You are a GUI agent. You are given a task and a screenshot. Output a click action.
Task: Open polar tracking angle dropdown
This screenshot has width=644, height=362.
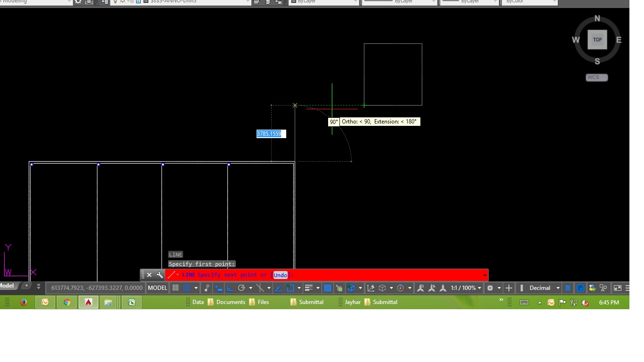point(250,288)
